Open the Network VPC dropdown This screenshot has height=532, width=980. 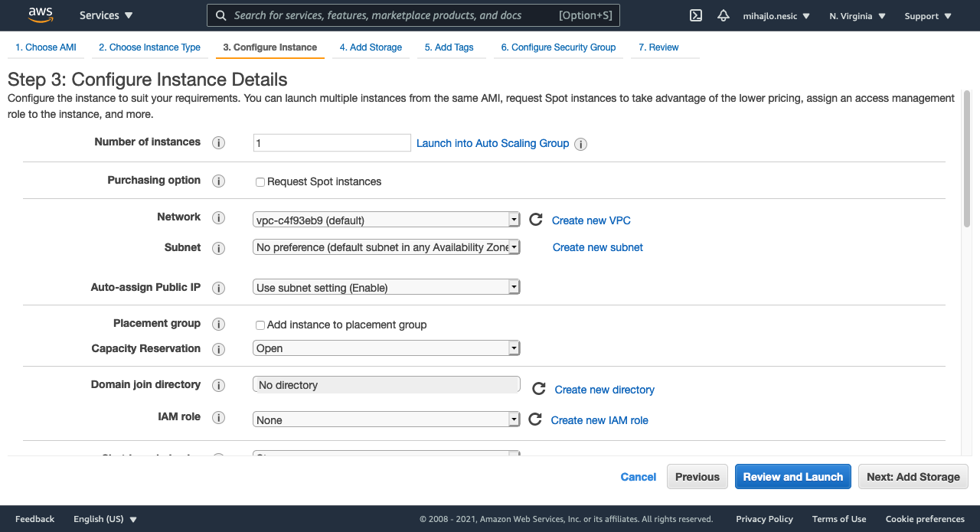coord(387,220)
